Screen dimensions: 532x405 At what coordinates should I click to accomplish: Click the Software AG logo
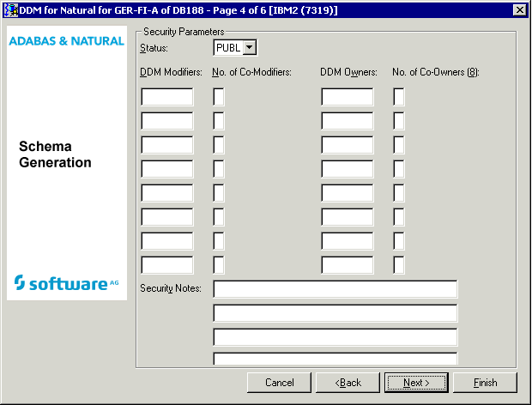tap(66, 282)
